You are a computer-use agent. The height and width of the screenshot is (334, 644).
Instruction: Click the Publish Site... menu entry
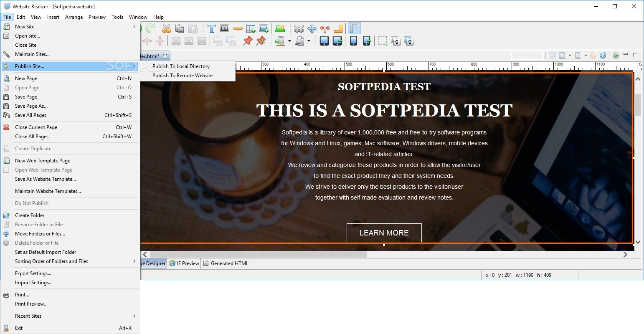pos(70,66)
